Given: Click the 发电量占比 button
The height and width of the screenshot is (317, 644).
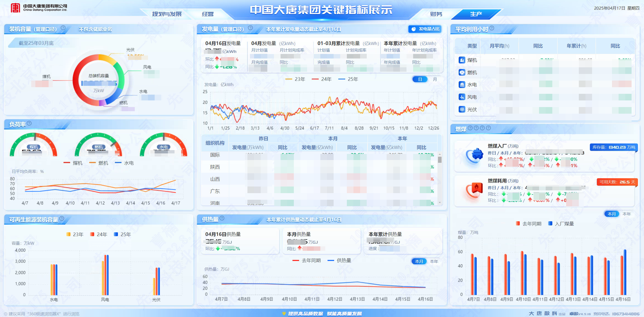Looking at the screenshot, I should click(x=425, y=29).
